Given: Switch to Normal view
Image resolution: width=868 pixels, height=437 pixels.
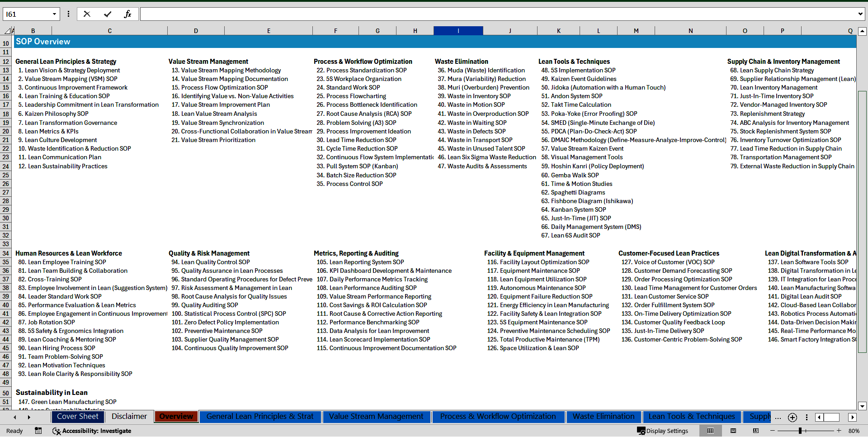Looking at the screenshot, I should point(711,431).
